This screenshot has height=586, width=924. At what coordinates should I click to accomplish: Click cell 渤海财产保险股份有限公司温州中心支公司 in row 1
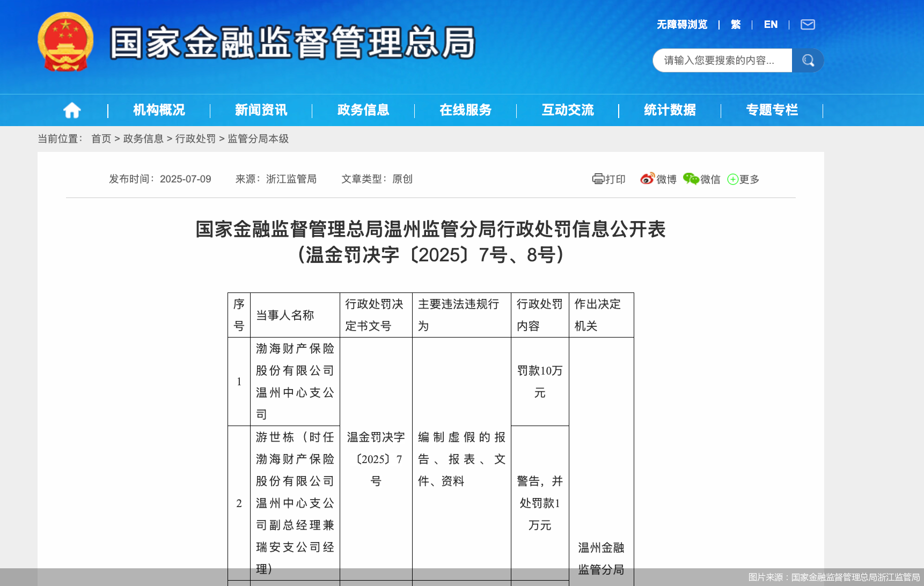point(295,382)
